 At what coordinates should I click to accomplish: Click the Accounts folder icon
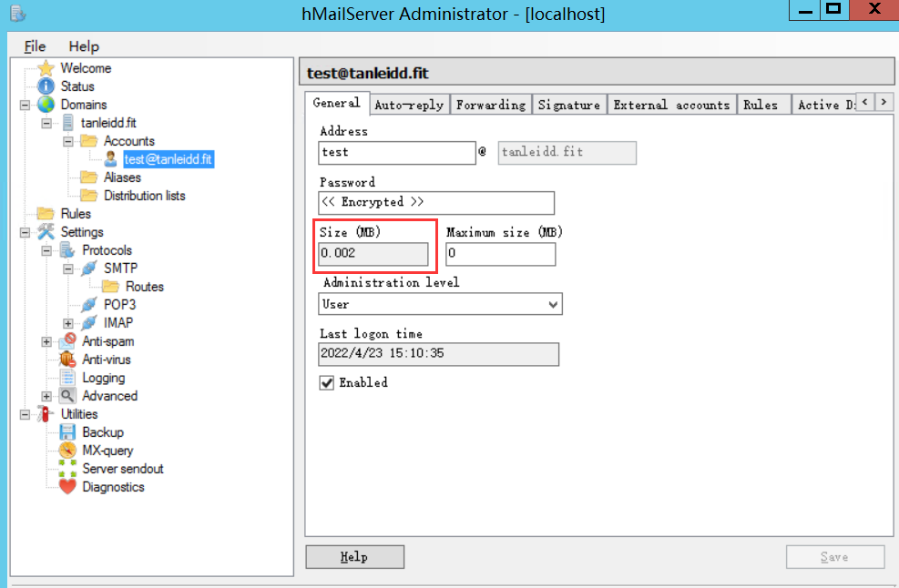click(89, 141)
